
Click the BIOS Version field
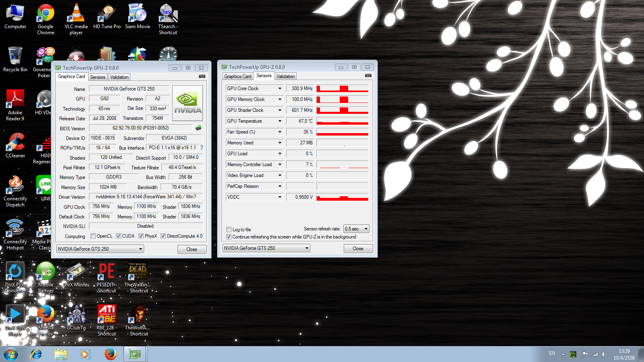point(141,128)
